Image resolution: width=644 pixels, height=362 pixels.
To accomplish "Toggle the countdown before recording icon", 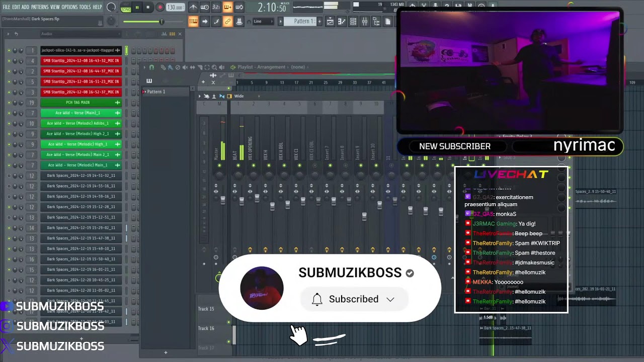I will (216, 8).
